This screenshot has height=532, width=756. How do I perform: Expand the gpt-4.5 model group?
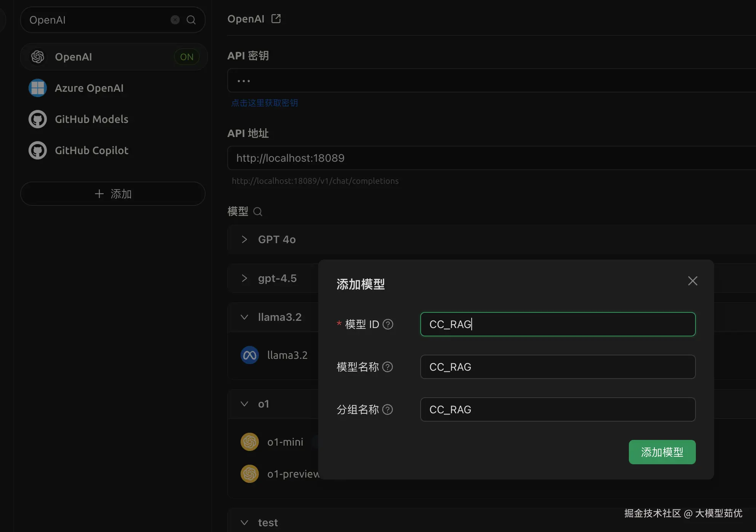pos(244,278)
